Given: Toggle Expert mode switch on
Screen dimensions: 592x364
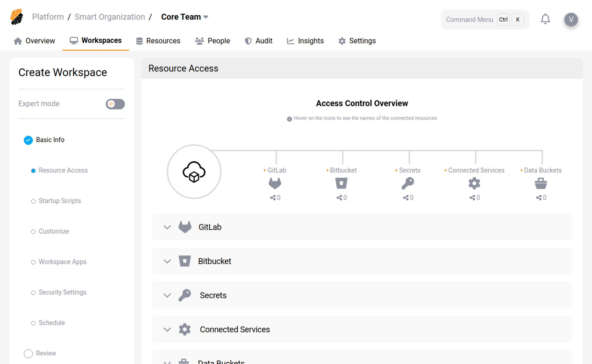Looking at the screenshot, I should [115, 104].
